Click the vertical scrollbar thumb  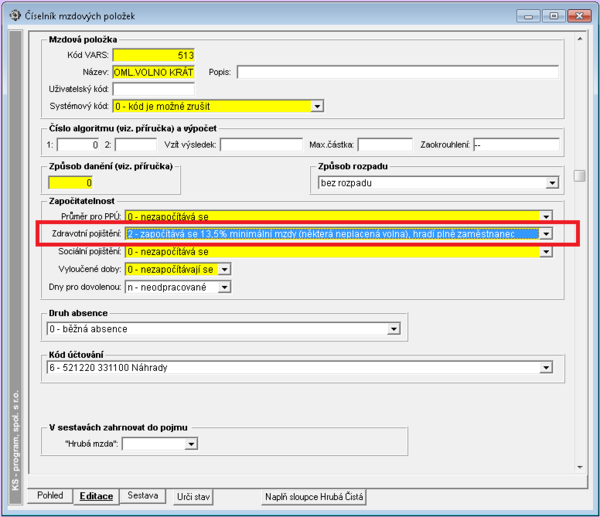tap(580, 176)
